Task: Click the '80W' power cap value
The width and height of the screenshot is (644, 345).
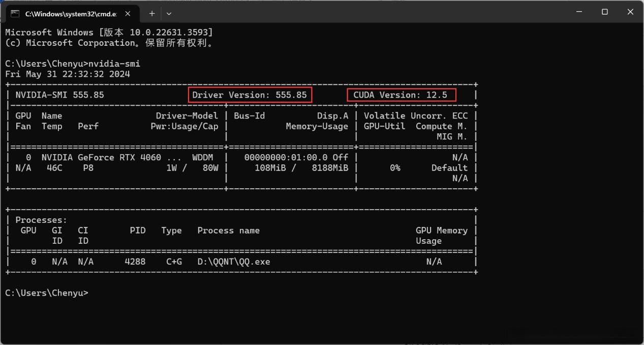Action: (x=210, y=168)
